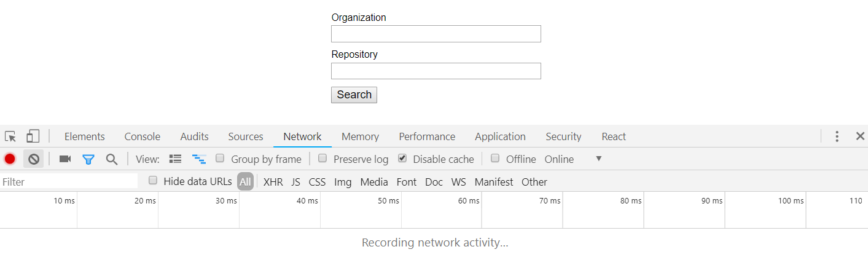Click the inspect element picker icon

pyautogui.click(x=10, y=136)
